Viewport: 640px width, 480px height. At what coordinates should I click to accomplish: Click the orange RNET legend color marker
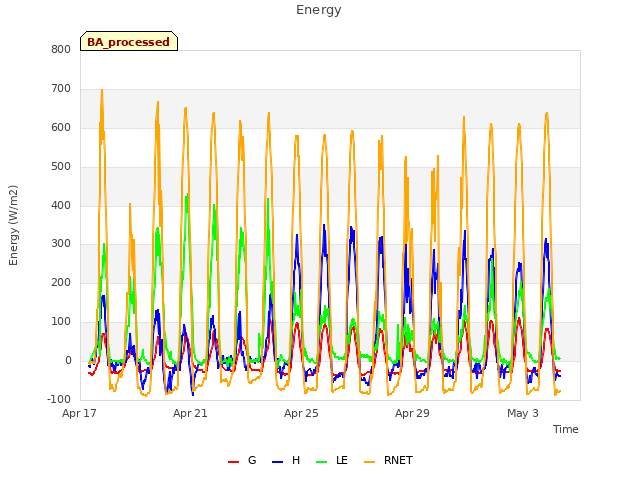click(369, 462)
